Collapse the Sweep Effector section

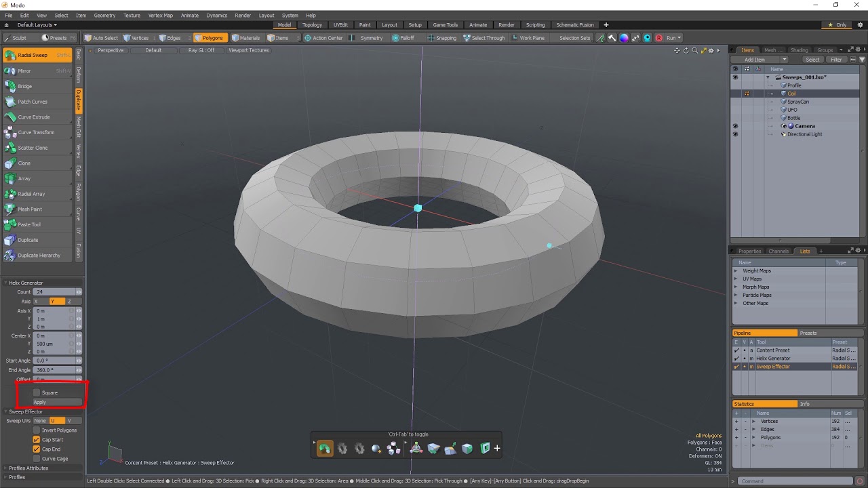click(5, 411)
